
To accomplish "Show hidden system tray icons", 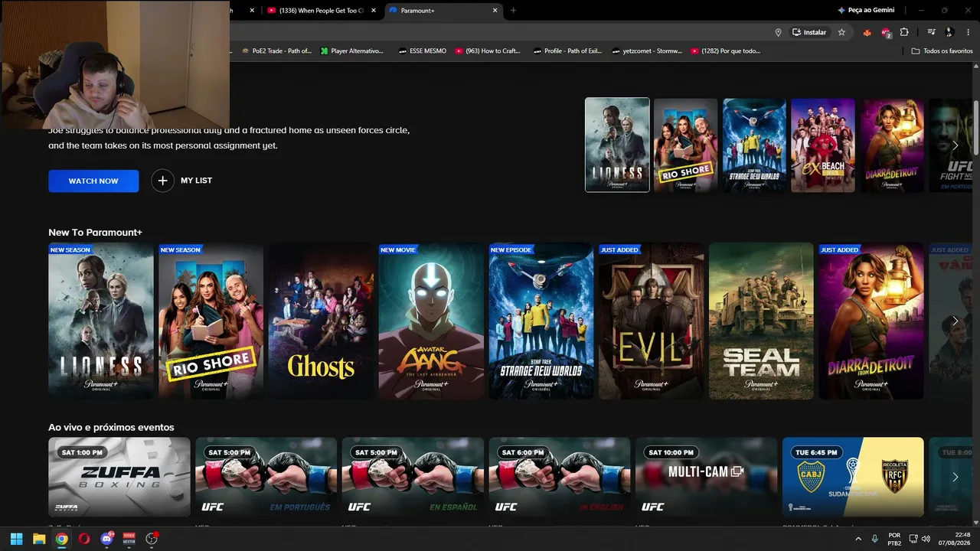I will (857, 539).
